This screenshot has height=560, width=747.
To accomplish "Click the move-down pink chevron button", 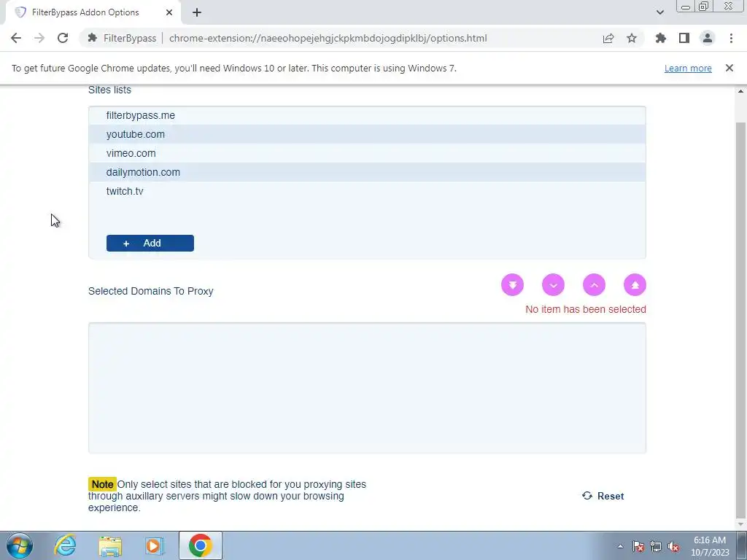I will (553, 285).
